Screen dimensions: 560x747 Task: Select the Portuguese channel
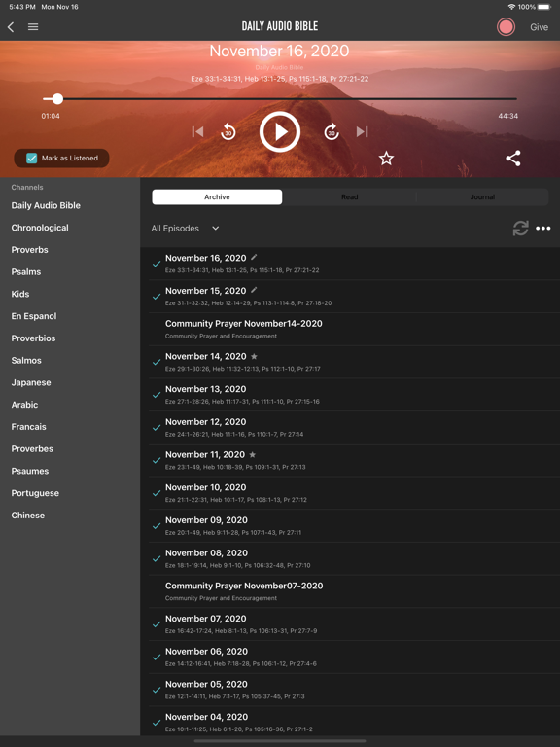click(35, 493)
